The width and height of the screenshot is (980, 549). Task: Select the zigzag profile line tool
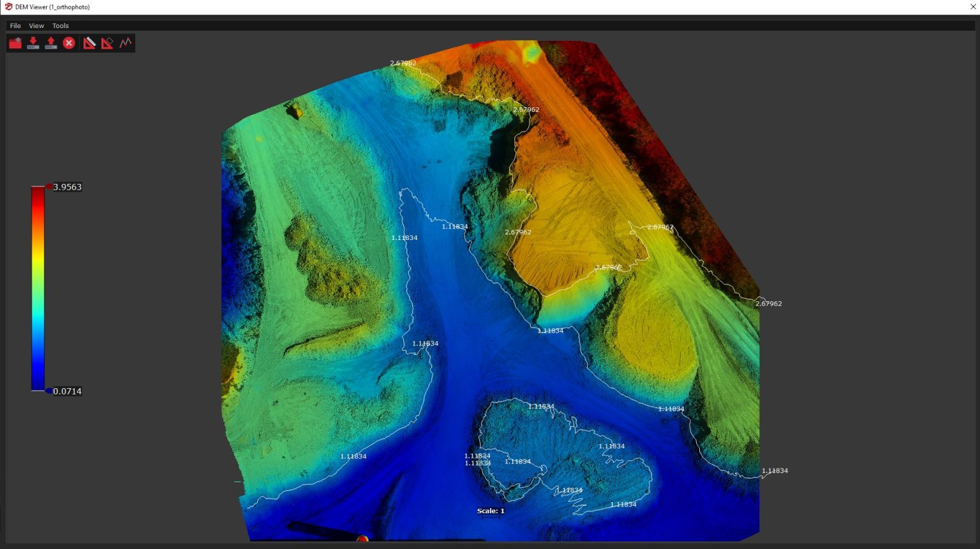click(x=126, y=43)
